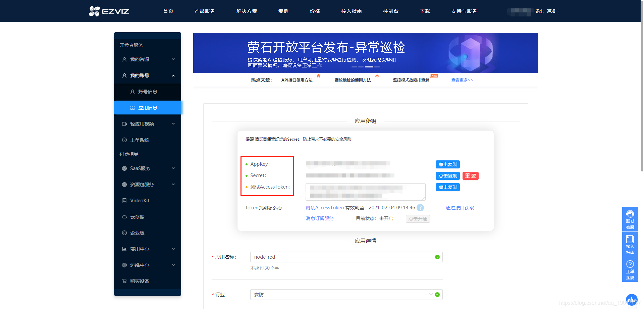Click the 我的账号 person icon
Screen dimensions: 644x309
[x=124, y=75]
